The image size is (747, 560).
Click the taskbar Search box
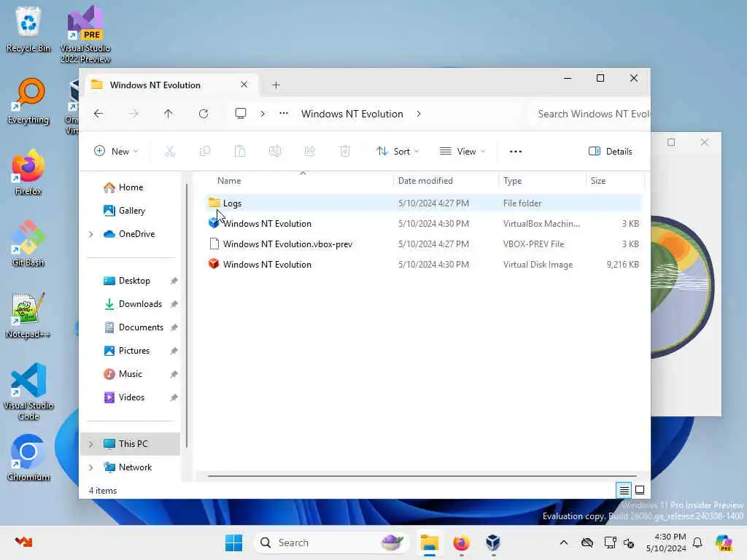332,542
